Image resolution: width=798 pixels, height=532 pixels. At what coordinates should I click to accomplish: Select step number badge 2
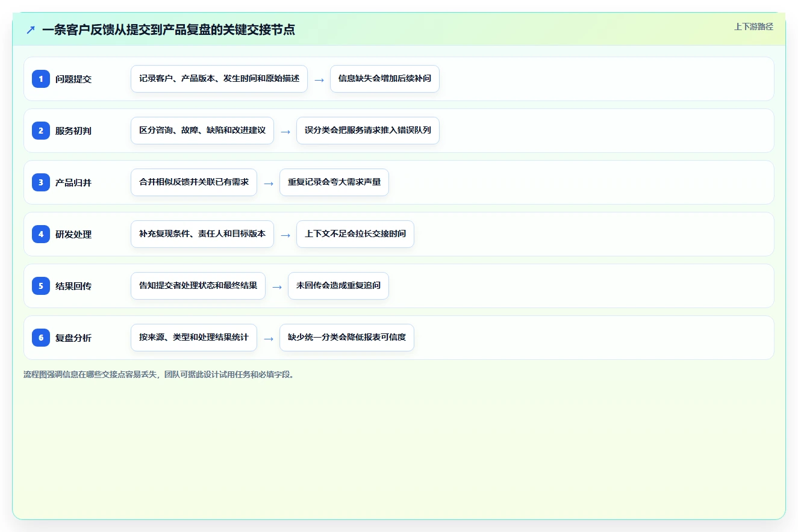41,131
